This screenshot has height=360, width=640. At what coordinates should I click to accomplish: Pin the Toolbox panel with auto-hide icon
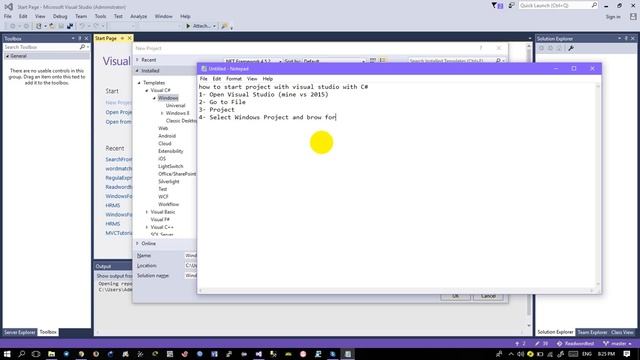click(x=80, y=38)
